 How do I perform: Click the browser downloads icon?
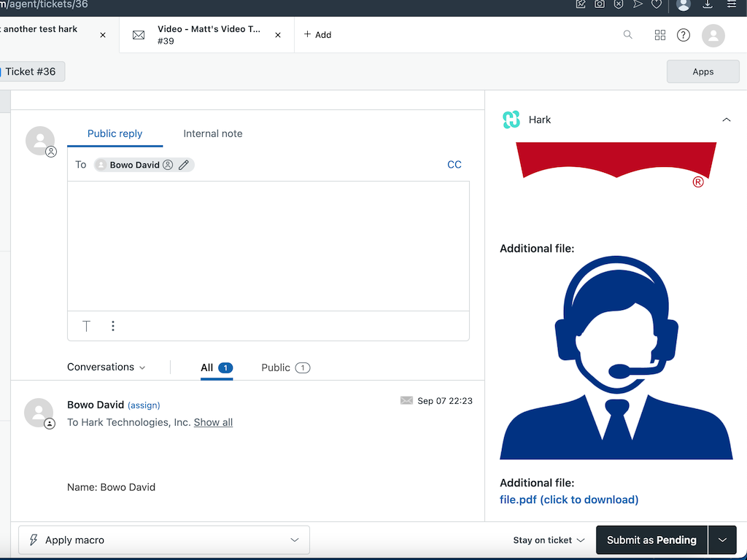coord(708,4)
